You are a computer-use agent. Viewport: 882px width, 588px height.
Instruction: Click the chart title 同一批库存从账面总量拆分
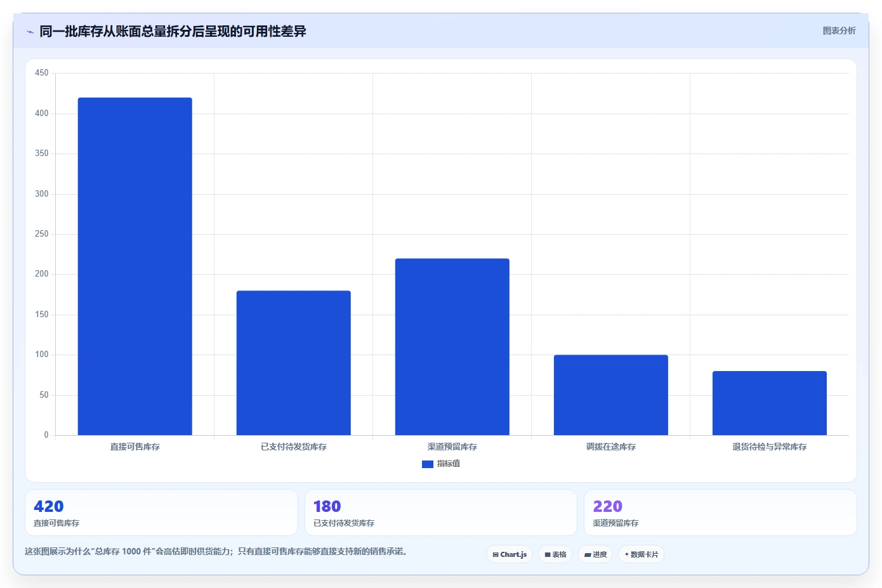[173, 31]
